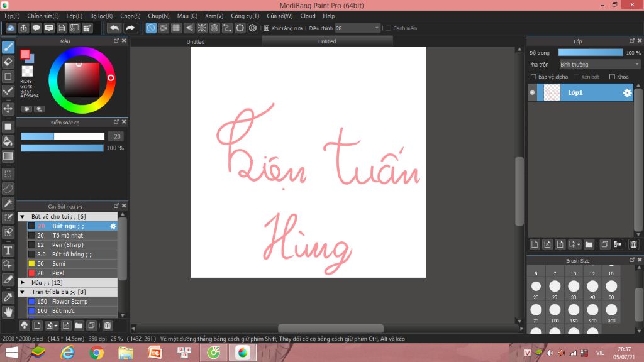Toggle the parallel lines snap guide
644x362 pixels.
(x=164, y=28)
